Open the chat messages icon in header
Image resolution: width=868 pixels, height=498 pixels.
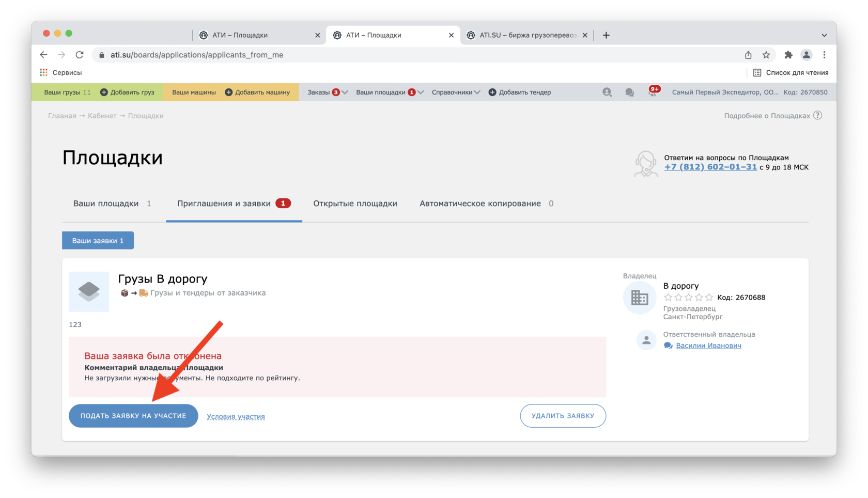click(629, 92)
